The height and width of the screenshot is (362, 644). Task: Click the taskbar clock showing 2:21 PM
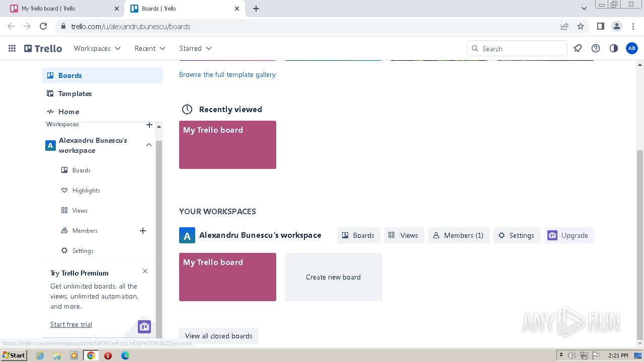tap(618, 355)
